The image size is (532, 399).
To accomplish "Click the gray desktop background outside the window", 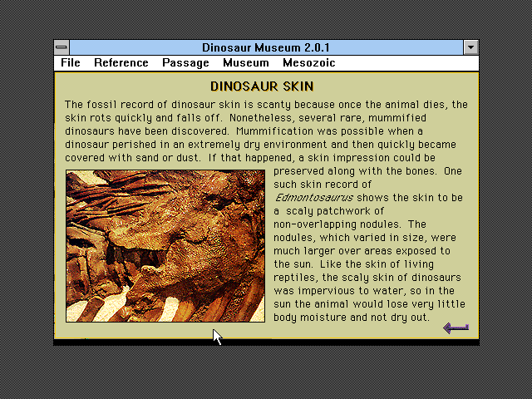I will coord(266,372).
